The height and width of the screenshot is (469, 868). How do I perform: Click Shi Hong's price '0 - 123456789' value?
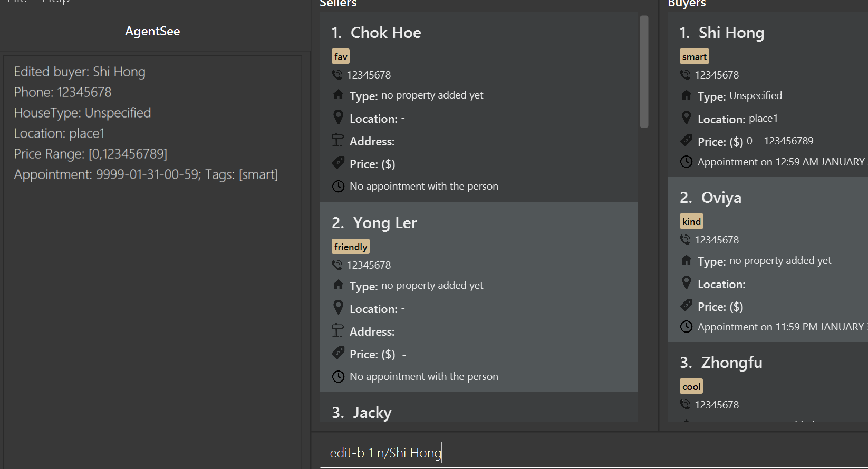(780, 141)
